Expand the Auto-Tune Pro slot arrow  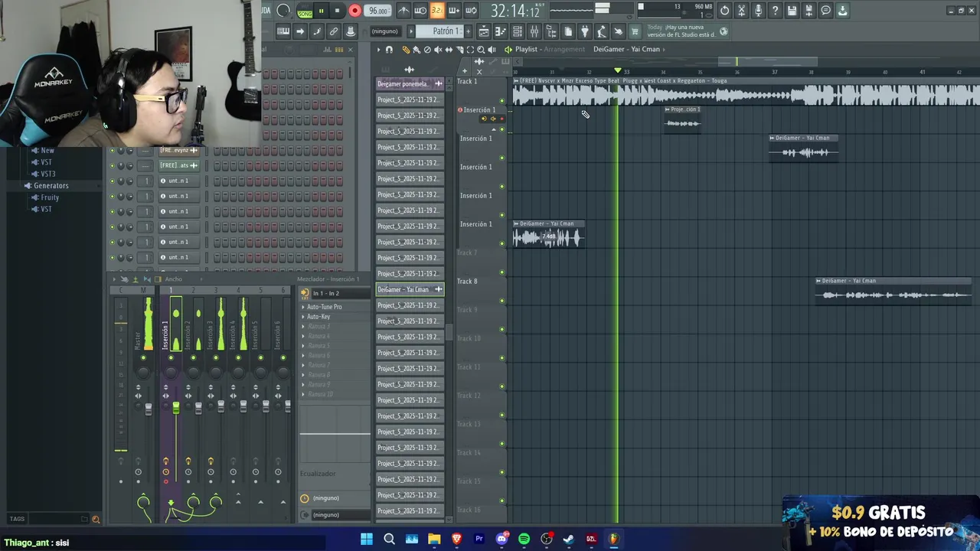(303, 307)
